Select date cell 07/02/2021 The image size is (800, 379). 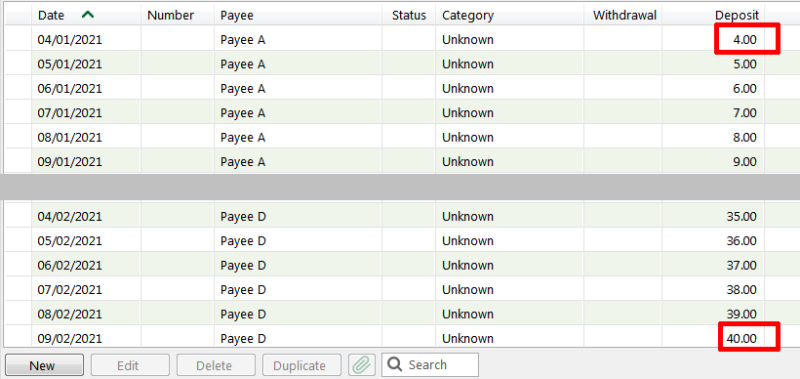coord(70,289)
